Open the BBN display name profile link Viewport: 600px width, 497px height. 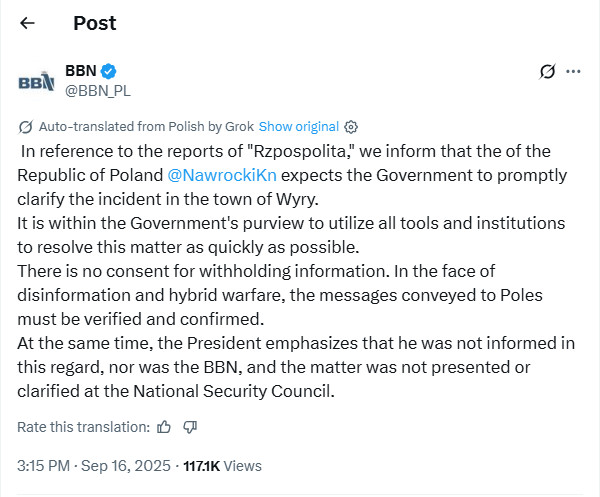[80, 71]
